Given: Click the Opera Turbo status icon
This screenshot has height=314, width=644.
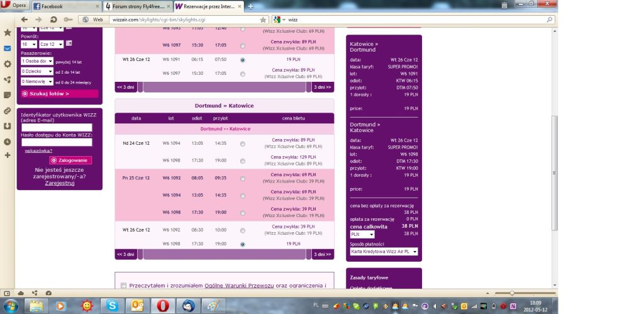Looking at the screenshot, I should (x=48, y=293).
